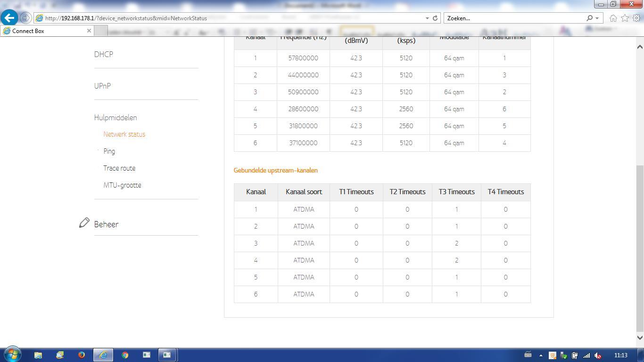Open the search provider dropdown arrow
The height and width of the screenshot is (362, 644).
coord(597,18)
